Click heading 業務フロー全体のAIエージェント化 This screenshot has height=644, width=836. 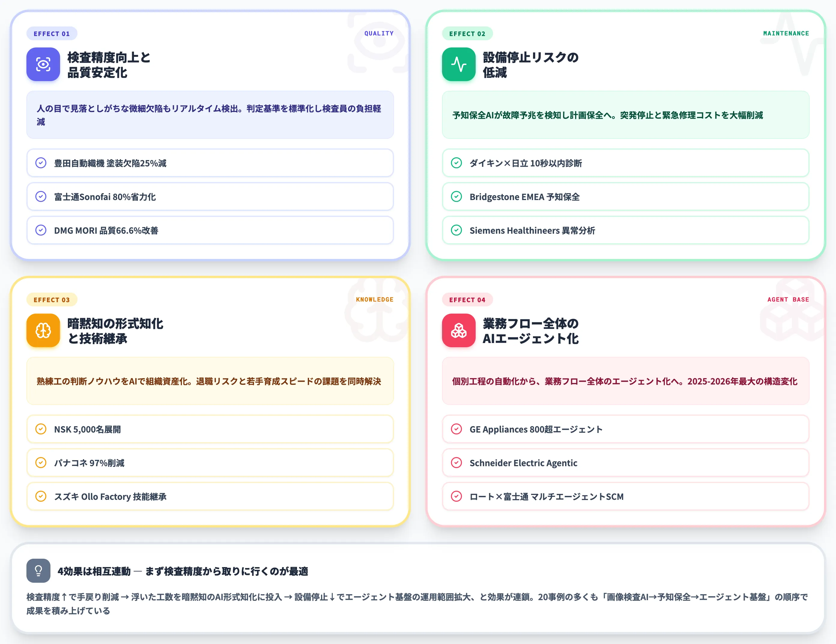tap(531, 331)
